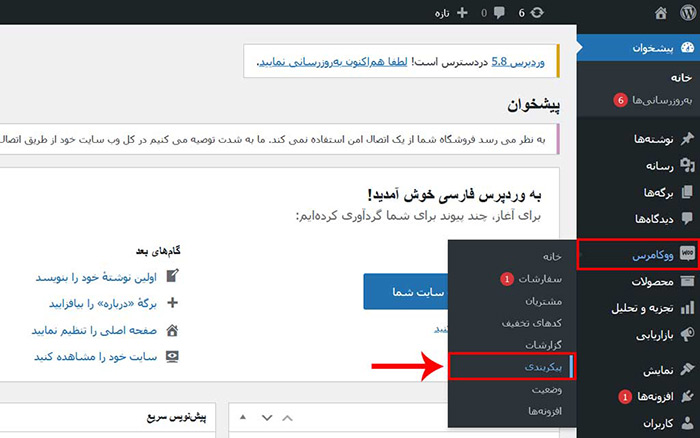The height and width of the screenshot is (438, 700).
Task: Click the دیدگاه‌ها comment icon
Action: tap(687, 218)
